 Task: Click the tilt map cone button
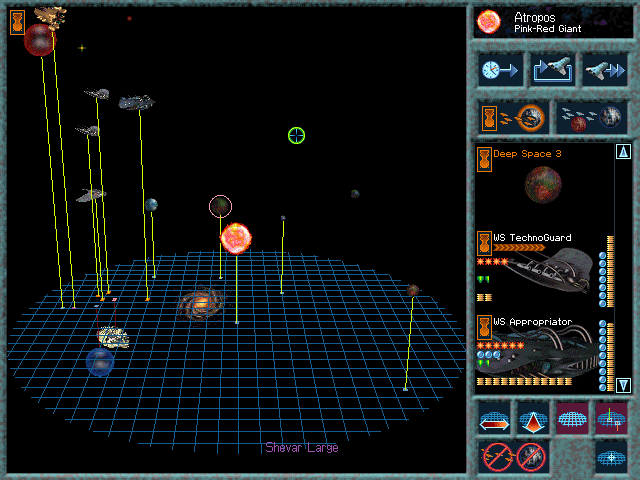tap(533, 418)
